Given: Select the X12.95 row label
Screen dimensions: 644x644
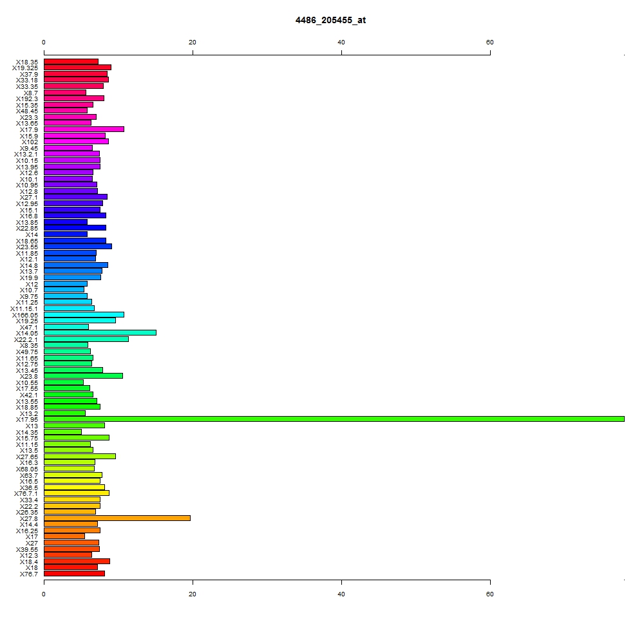Looking at the screenshot, I should pyautogui.click(x=26, y=204).
